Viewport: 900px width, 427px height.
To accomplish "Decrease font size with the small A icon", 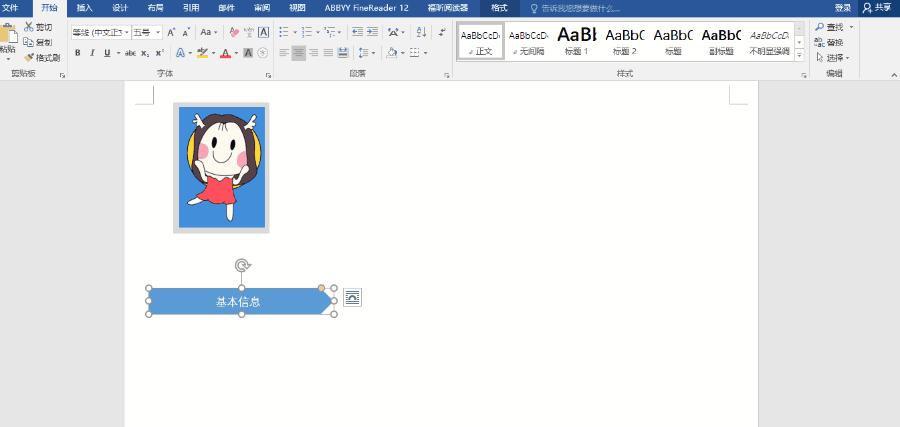I will [x=186, y=33].
